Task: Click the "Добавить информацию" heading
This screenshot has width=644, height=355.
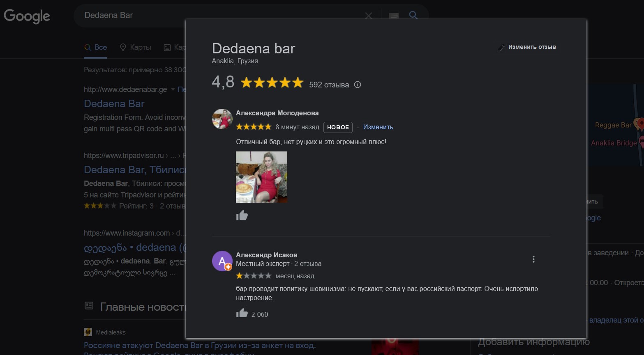Action: [x=534, y=342]
